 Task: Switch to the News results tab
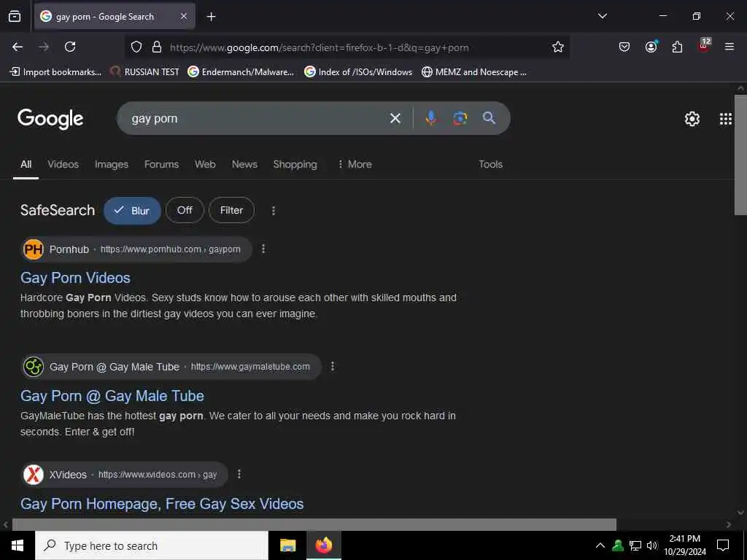tap(244, 164)
